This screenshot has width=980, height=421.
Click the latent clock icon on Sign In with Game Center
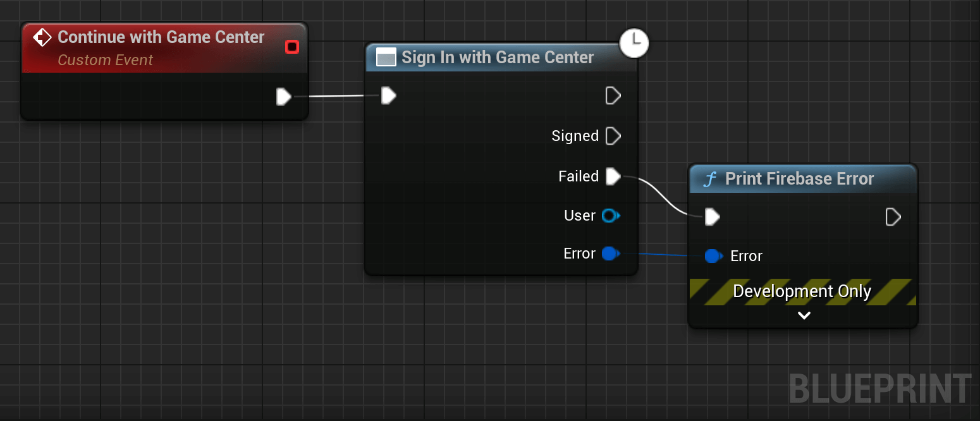click(634, 43)
